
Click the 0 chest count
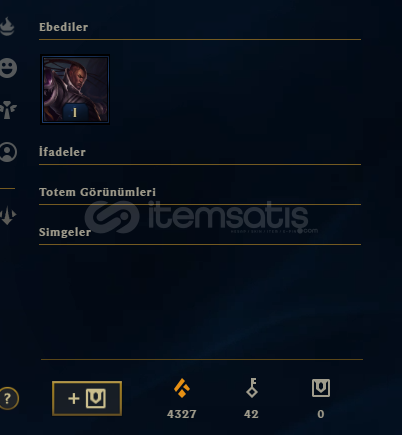coord(321,414)
